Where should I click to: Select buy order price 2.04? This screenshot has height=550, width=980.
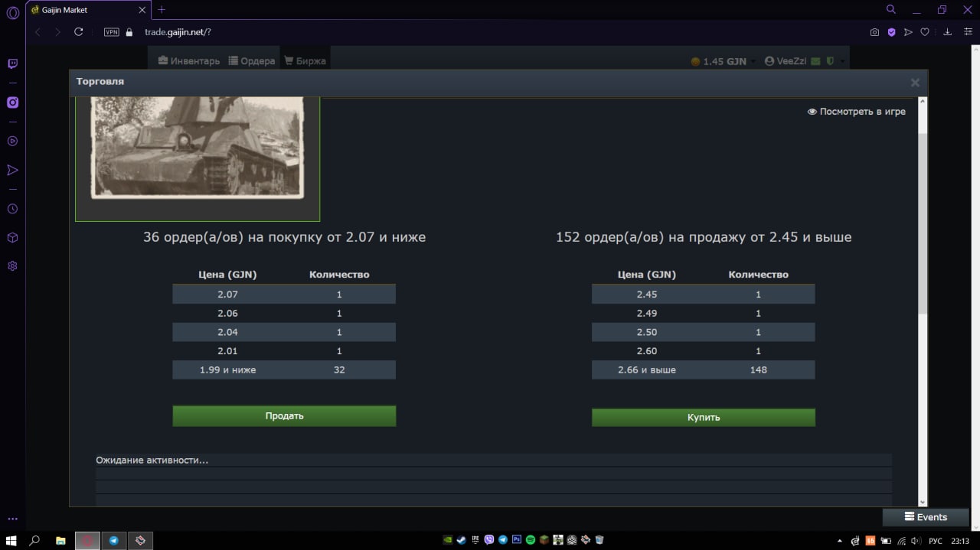pyautogui.click(x=284, y=332)
